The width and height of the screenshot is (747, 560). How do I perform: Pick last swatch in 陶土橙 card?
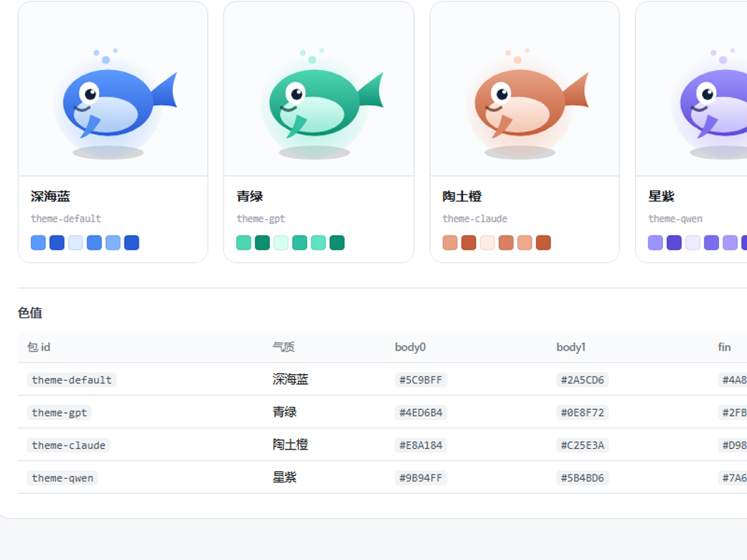543,243
